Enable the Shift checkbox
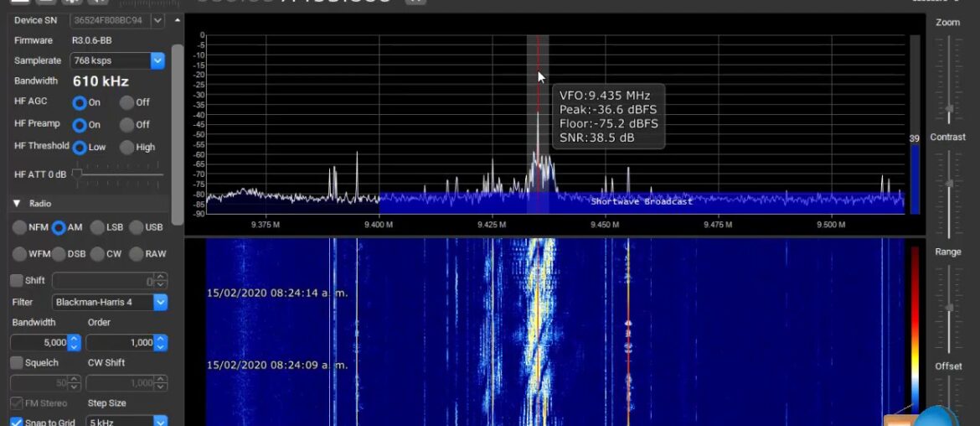Screen dimensions: 980x426 [x=16, y=280]
